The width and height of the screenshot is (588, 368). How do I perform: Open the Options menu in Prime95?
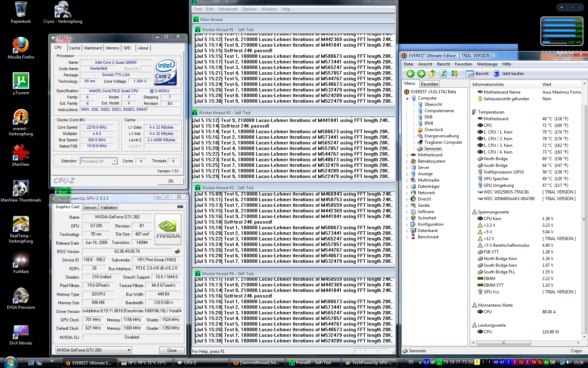(249, 9)
